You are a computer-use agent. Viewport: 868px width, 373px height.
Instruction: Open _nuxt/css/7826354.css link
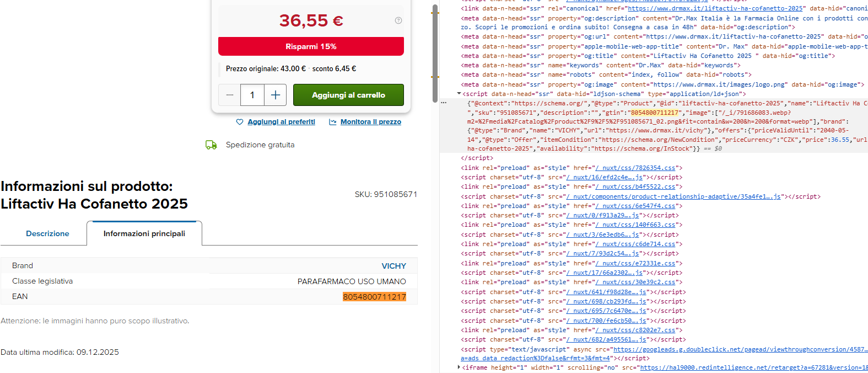(635, 168)
